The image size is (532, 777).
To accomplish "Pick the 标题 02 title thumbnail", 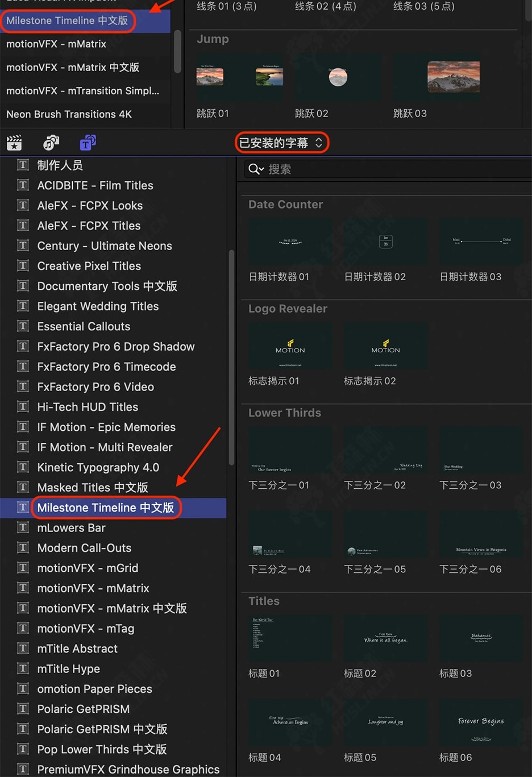I will click(x=386, y=638).
